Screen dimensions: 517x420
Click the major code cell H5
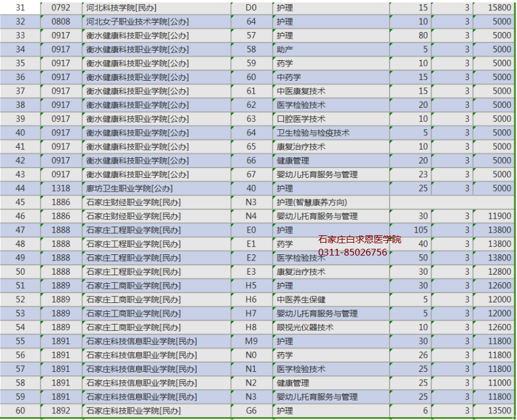coord(252,285)
